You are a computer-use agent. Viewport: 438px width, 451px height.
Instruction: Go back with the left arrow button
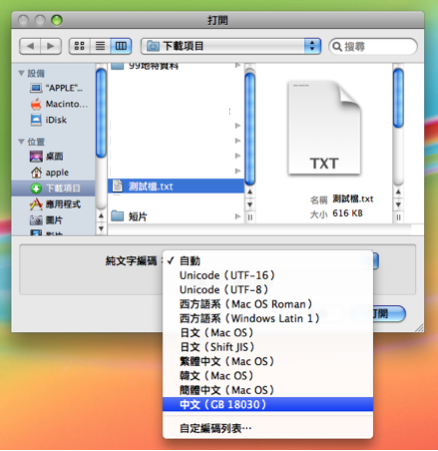click(x=30, y=46)
